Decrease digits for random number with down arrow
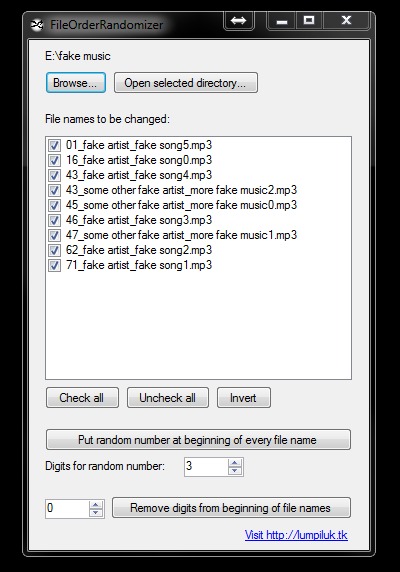Image resolution: width=400 pixels, height=572 pixels. tap(235, 471)
